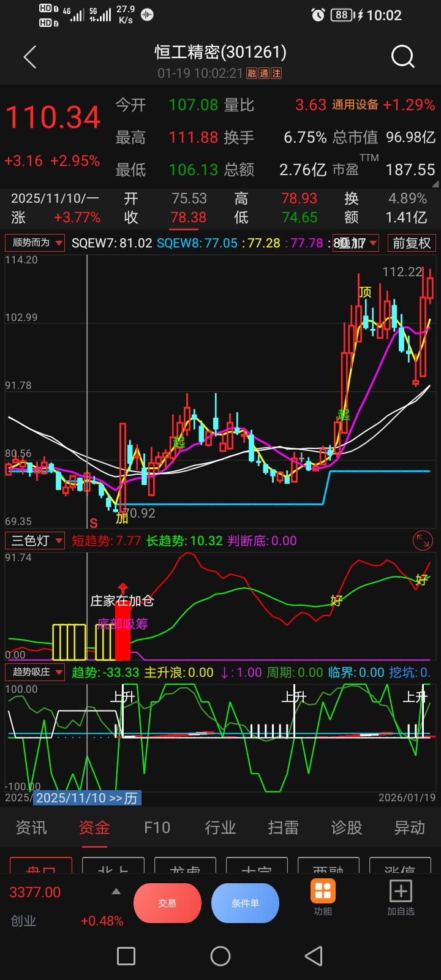The image size is (441, 980).
Task: Tap the 2025/11/10 >>历 date label
Action: (x=86, y=798)
